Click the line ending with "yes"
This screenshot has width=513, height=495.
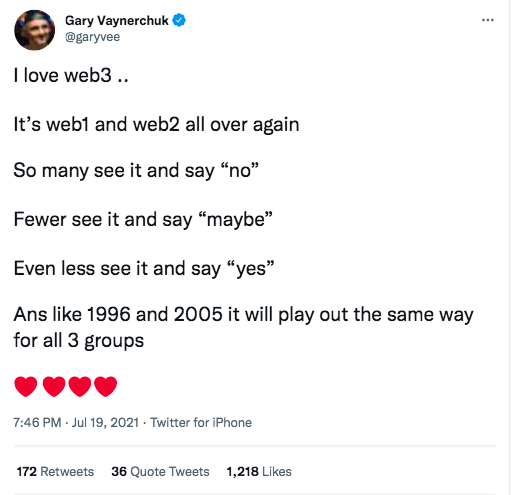pyautogui.click(x=144, y=269)
